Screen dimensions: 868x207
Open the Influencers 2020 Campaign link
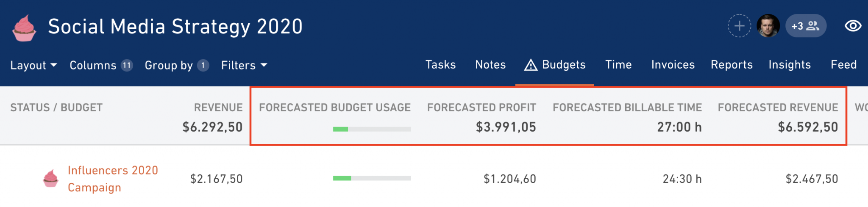point(113,179)
